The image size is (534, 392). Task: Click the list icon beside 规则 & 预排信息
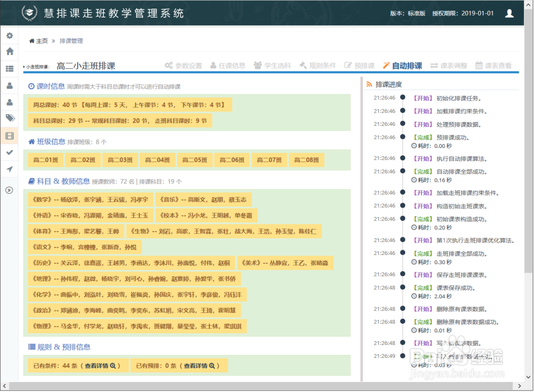pyautogui.click(x=32, y=347)
